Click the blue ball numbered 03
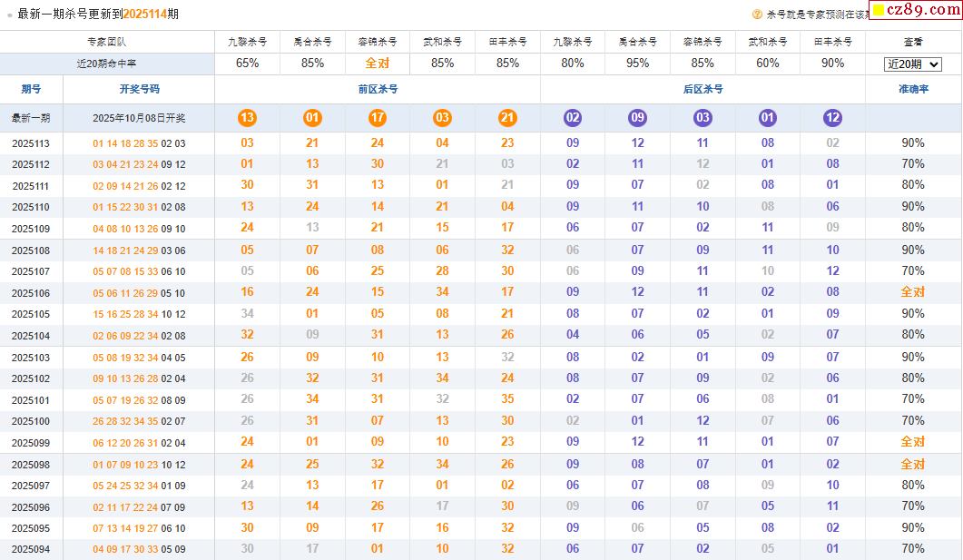 (x=703, y=118)
